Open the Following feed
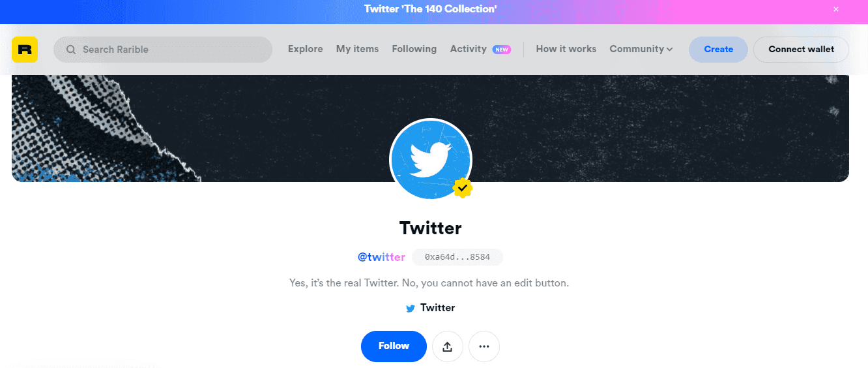 pyautogui.click(x=414, y=49)
